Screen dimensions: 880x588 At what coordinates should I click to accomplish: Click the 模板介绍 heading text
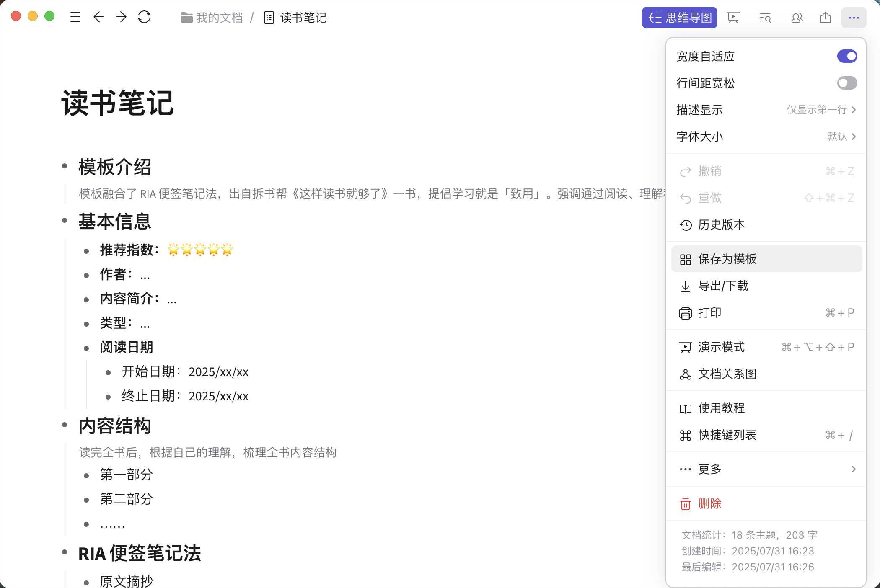115,167
